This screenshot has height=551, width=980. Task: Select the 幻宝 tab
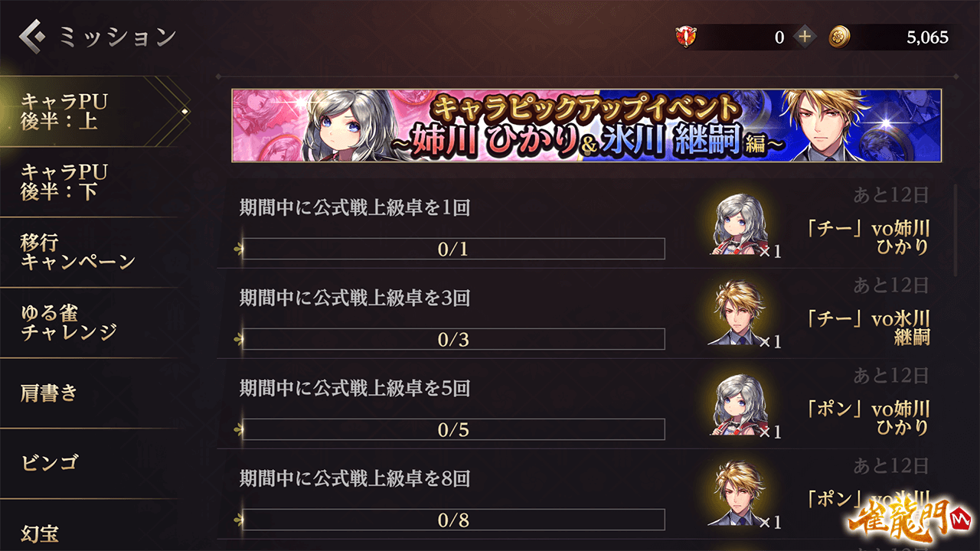click(90, 528)
